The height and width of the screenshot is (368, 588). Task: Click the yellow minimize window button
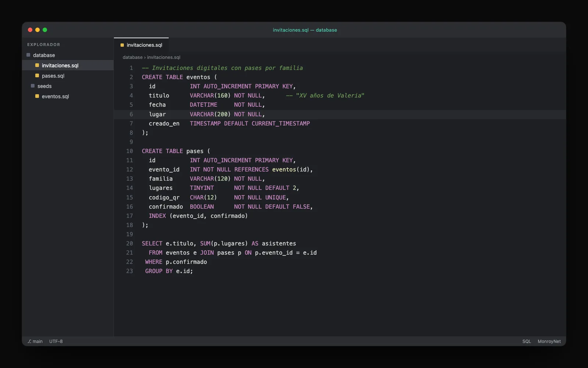(37, 30)
